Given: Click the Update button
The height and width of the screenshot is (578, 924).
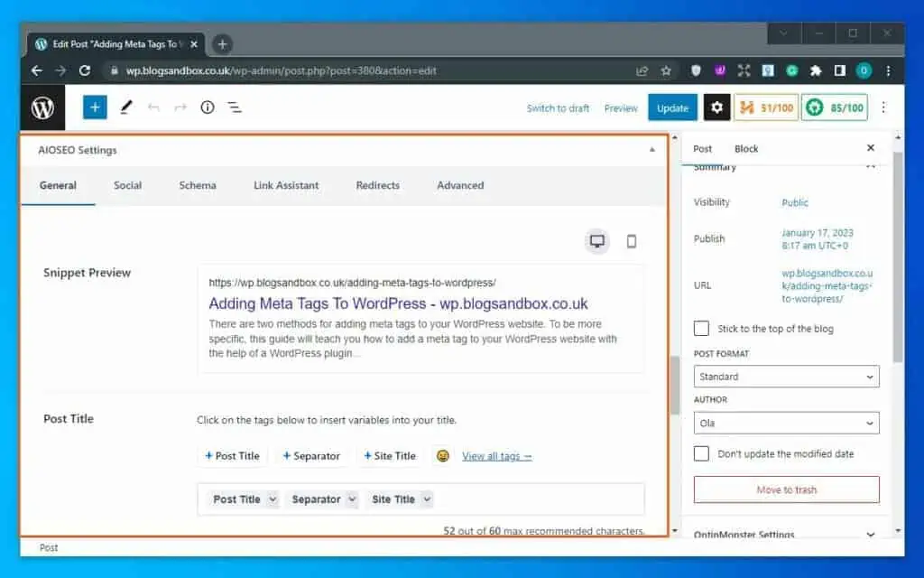Looking at the screenshot, I should [x=672, y=107].
